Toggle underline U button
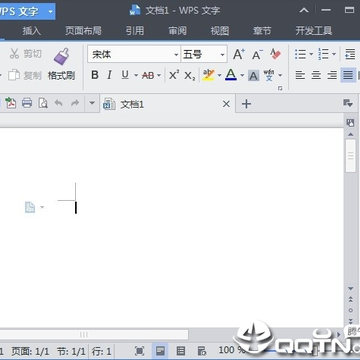 (125, 75)
